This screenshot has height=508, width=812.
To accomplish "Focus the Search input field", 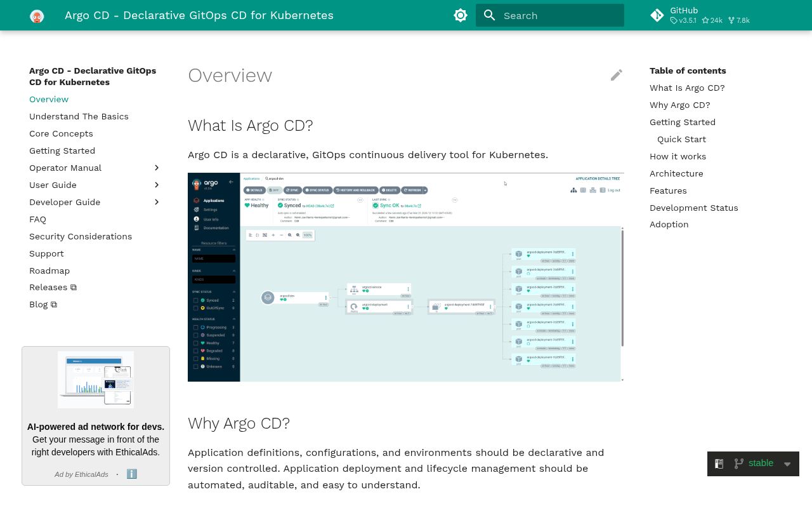I will point(550,15).
